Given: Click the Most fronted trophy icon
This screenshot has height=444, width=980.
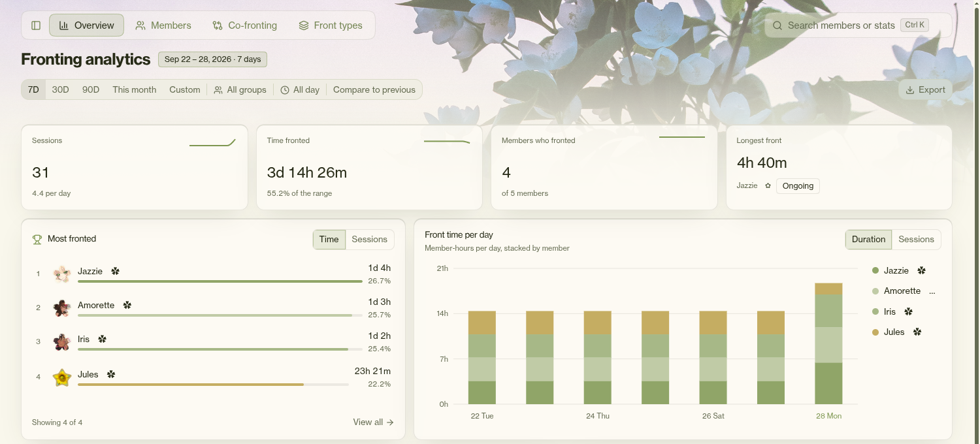Looking at the screenshot, I should tap(37, 239).
